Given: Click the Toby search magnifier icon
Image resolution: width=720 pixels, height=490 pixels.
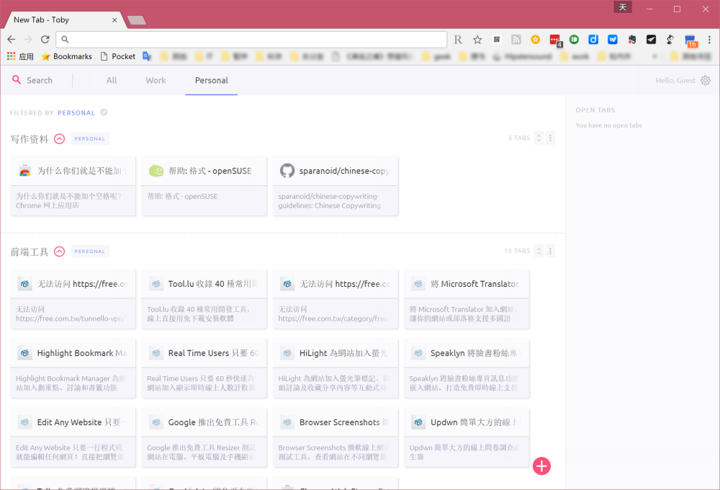Looking at the screenshot, I should [x=17, y=80].
